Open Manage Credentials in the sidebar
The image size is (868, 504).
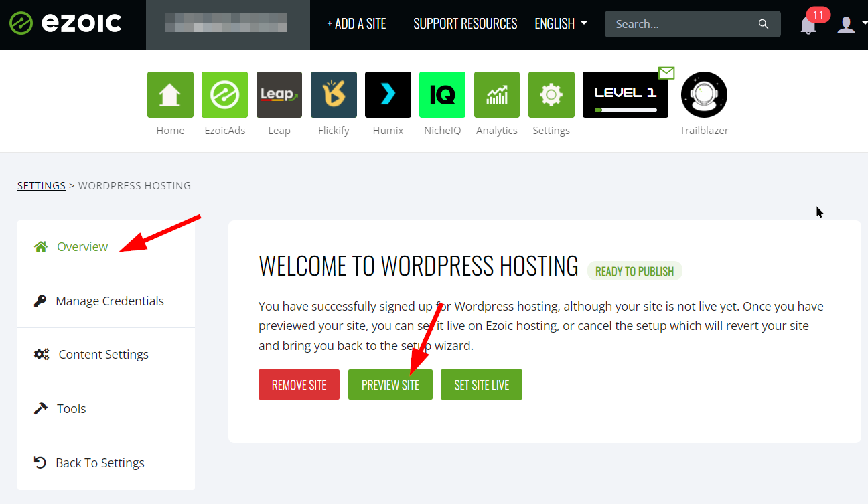pos(106,301)
